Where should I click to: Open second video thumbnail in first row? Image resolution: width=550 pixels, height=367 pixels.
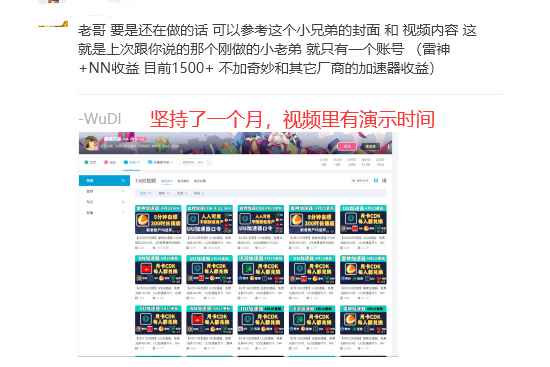[209, 220]
